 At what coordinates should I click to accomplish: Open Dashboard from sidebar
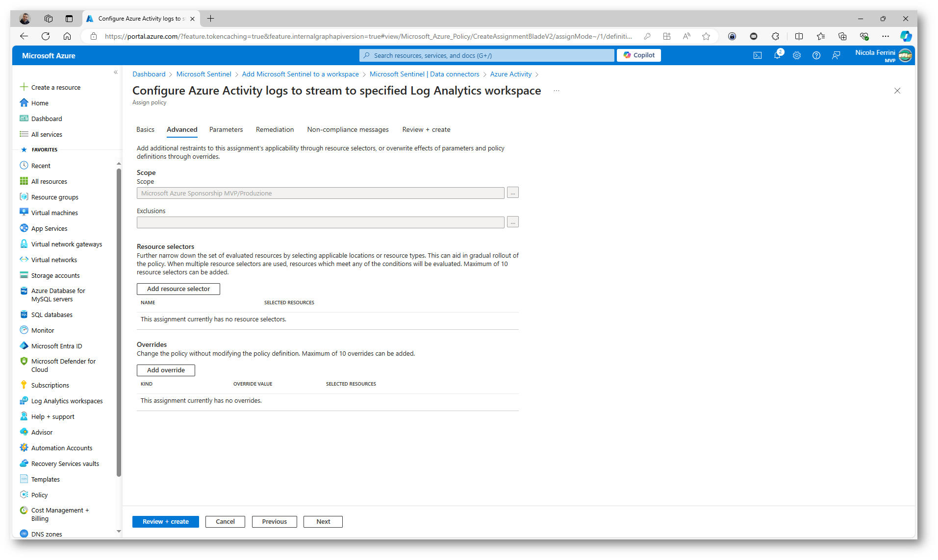[x=47, y=119]
